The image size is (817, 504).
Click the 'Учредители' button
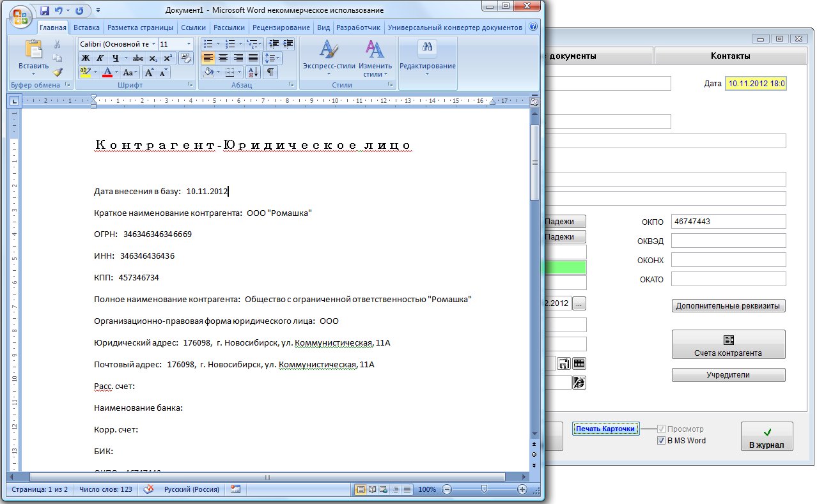(x=728, y=375)
